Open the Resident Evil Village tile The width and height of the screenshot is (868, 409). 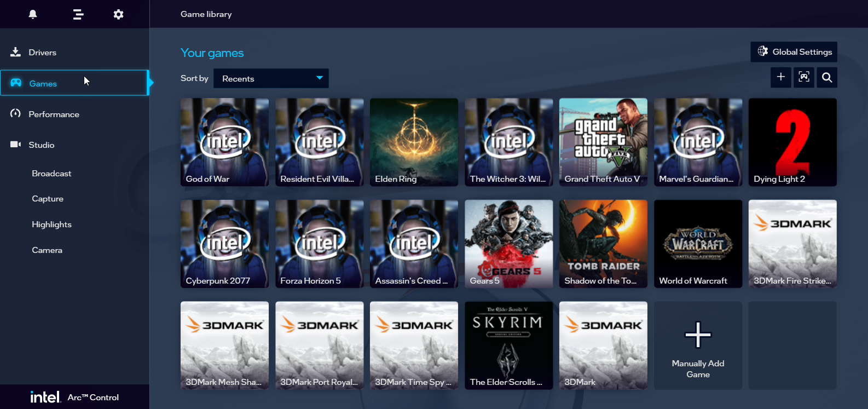coord(319,142)
